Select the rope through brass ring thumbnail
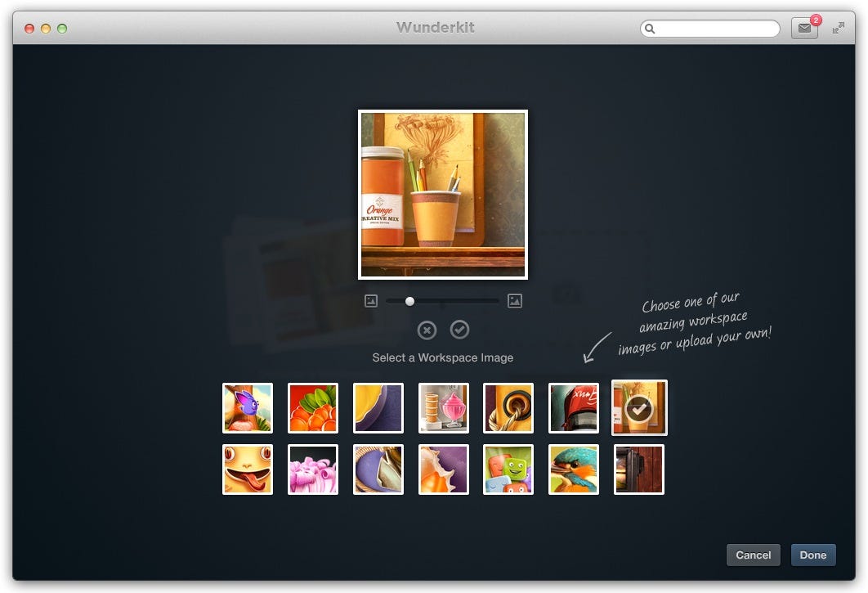Image resolution: width=868 pixels, height=593 pixels. (x=508, y=408)
